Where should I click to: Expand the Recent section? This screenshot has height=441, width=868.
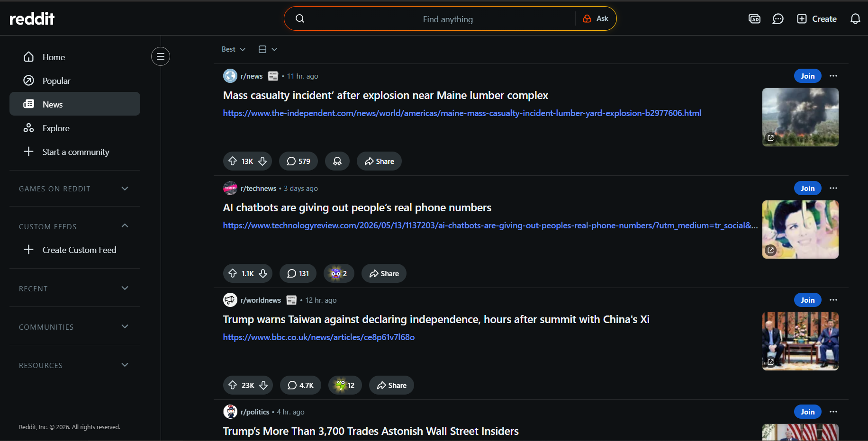75,288
